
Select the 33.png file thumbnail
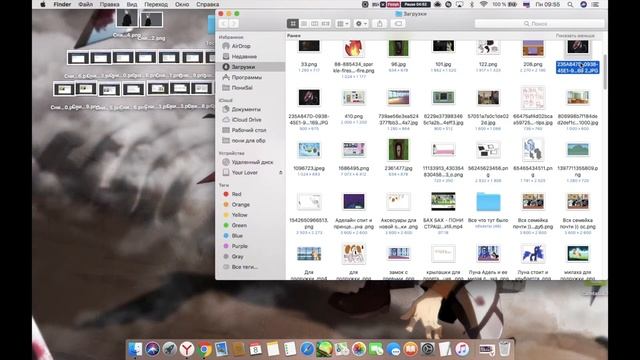[309, 46]
